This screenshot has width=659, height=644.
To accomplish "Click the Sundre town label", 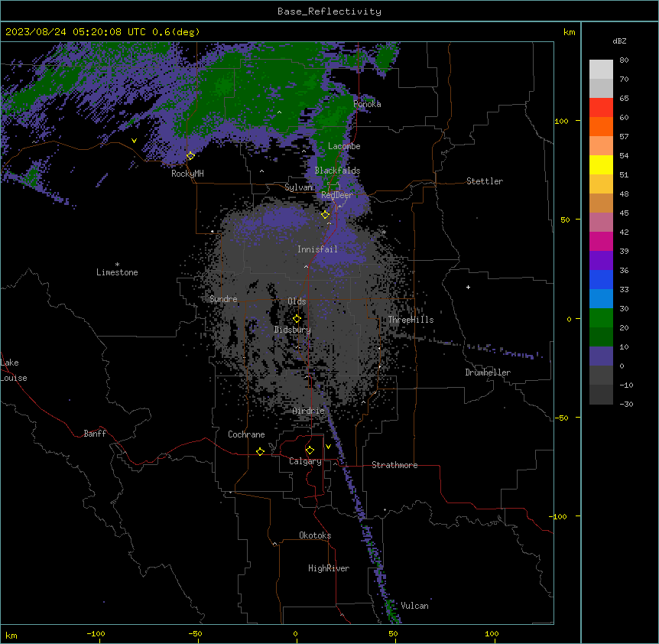I will (223, 299).
